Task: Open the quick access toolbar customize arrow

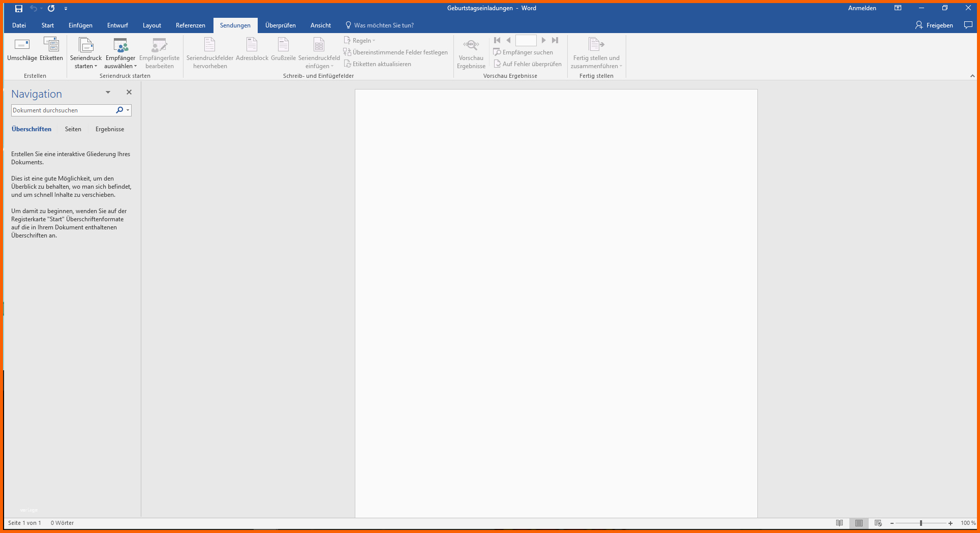Action: pos(66,9)
